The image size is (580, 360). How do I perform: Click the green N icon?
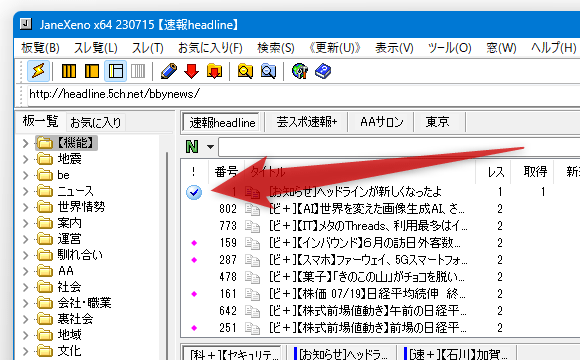coord(192,147)
